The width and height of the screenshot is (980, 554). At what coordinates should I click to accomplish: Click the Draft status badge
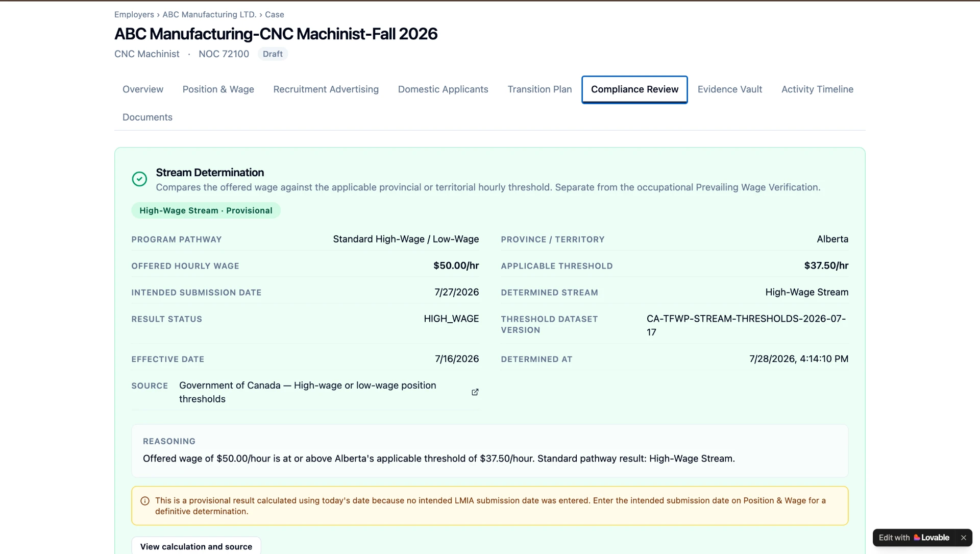tap(273, 54)
